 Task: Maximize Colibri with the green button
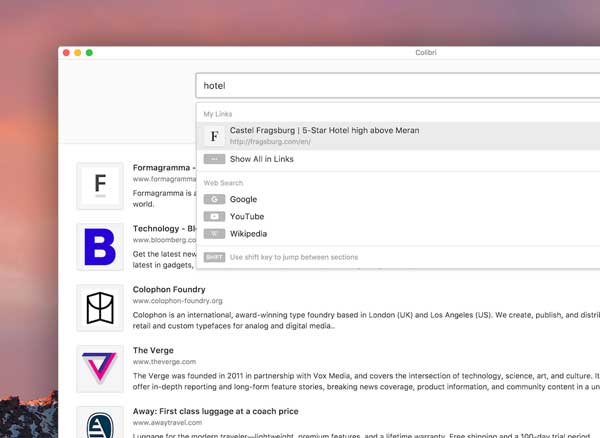(x=89, y=53)
